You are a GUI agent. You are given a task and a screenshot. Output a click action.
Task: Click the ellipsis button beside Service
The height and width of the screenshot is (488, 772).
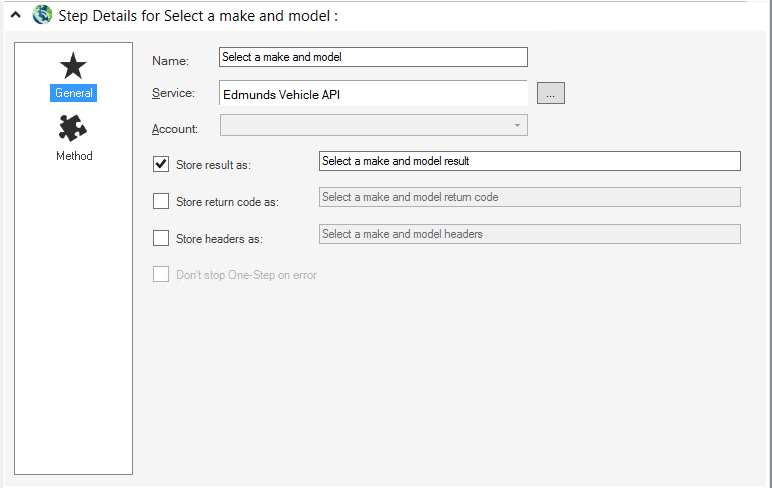(x=550, y=93)
